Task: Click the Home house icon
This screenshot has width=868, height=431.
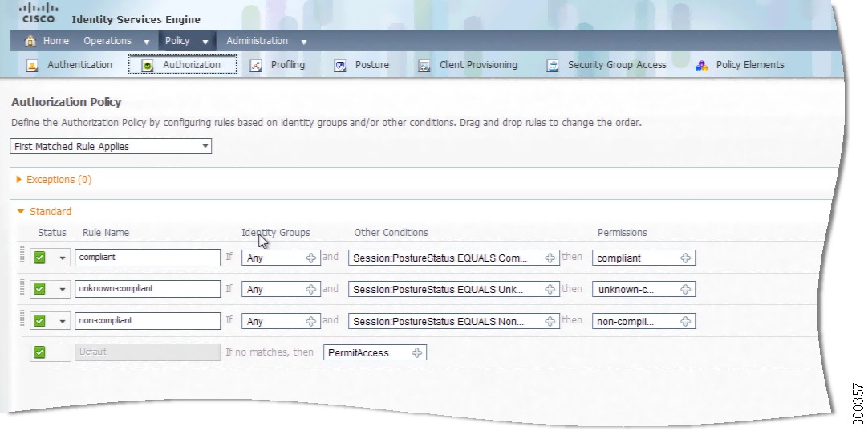Action: pyautogui.click(x=30, y=40)
